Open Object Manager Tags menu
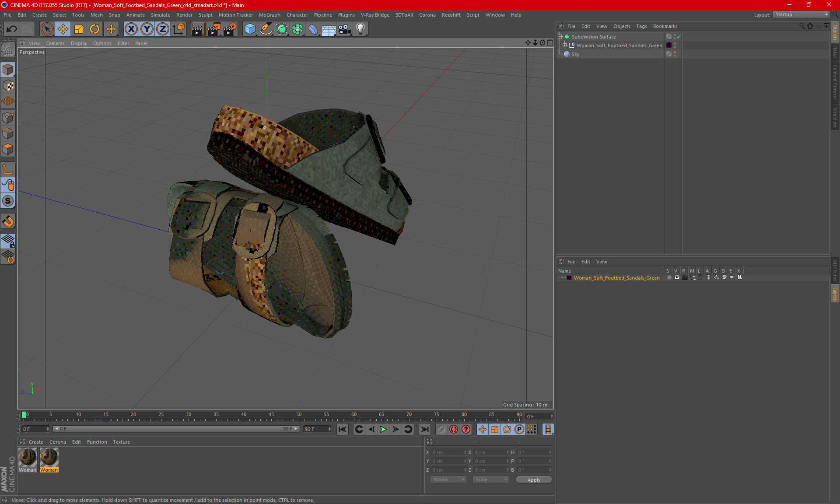This screenshot has width=840, height=504. point(641,26)
